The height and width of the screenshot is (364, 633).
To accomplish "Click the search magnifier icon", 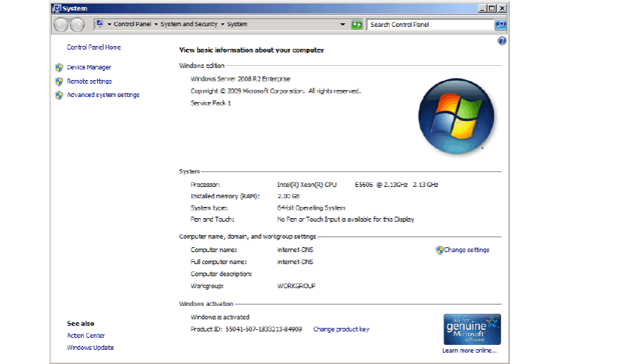I will [500, 25].
